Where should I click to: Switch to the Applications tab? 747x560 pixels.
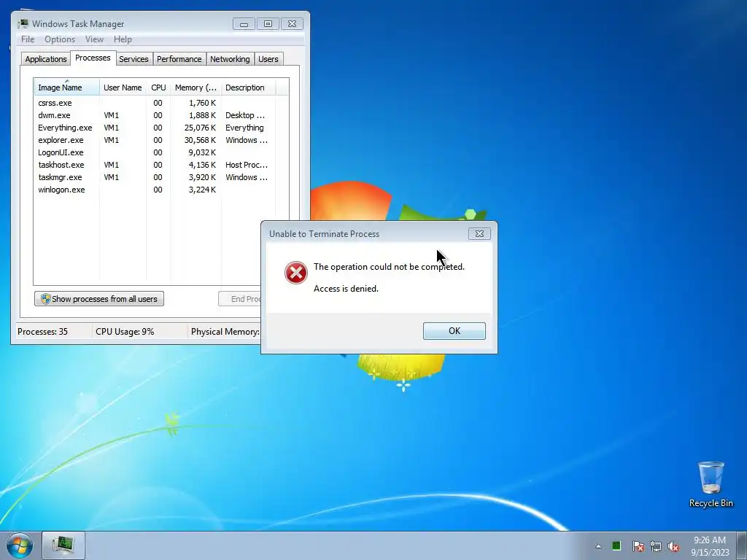click(x=46, y=59)
